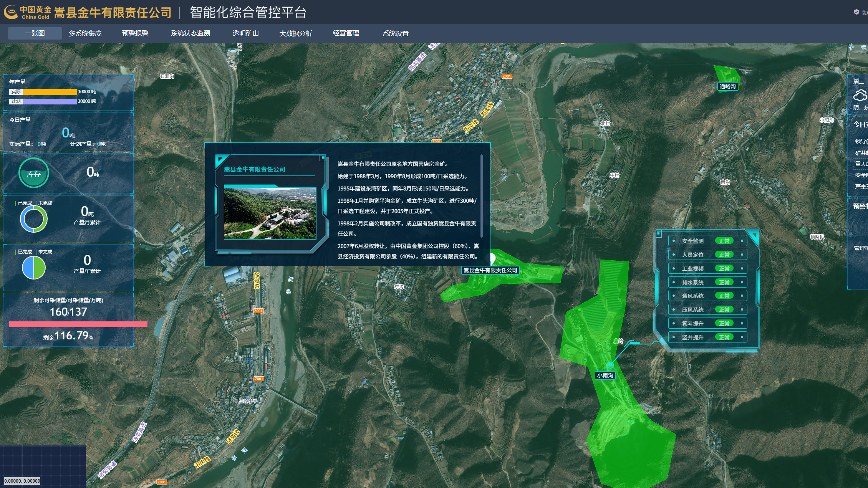Click the 产量月累计 label
The image size is (868, 488).
click(x=87, y=222)
